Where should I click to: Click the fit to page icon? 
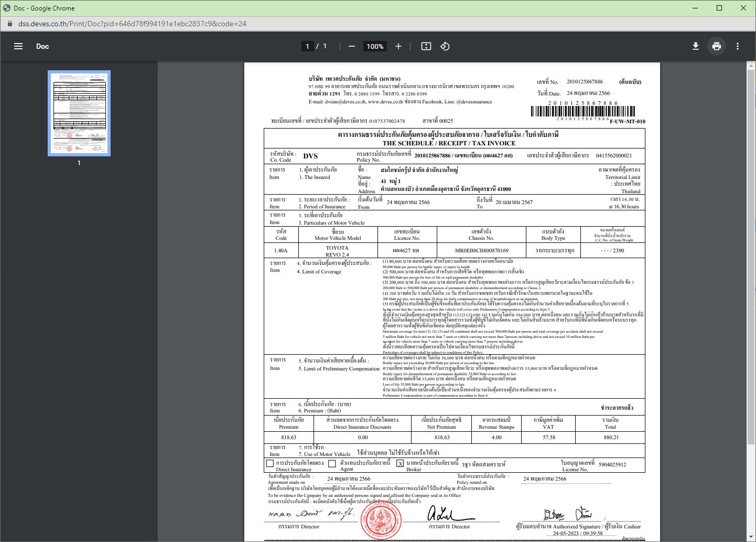[426, 46]
